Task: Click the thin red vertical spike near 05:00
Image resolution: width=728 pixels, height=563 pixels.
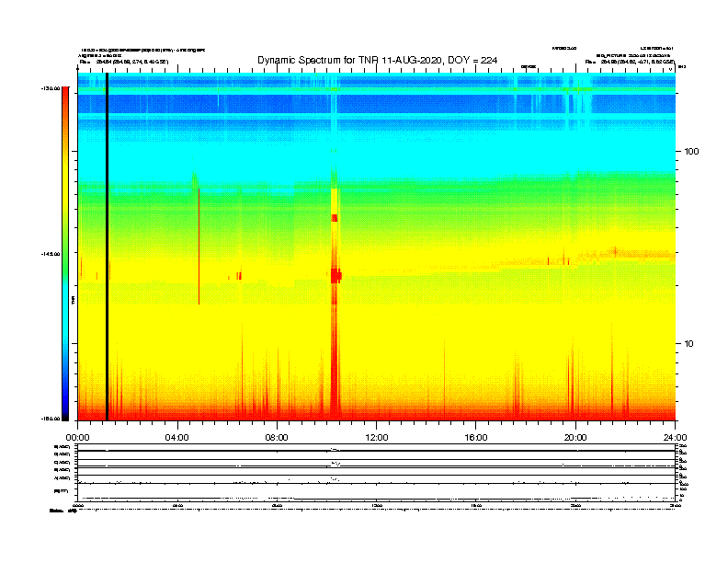Action: point(199,247)
